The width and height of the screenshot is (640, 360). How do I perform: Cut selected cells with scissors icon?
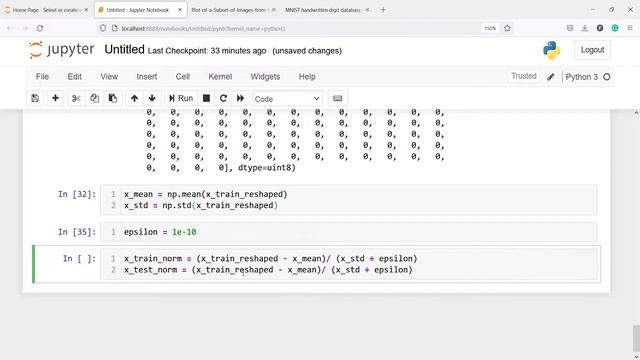point(76,98)
